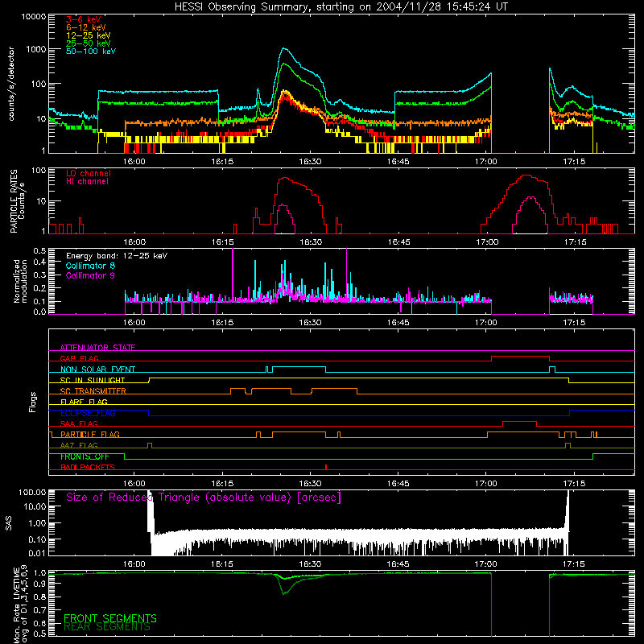Click the 17:00 tick under particle rates
The width and height of the screenshot is (644, 644).
[x=487, y=242]
